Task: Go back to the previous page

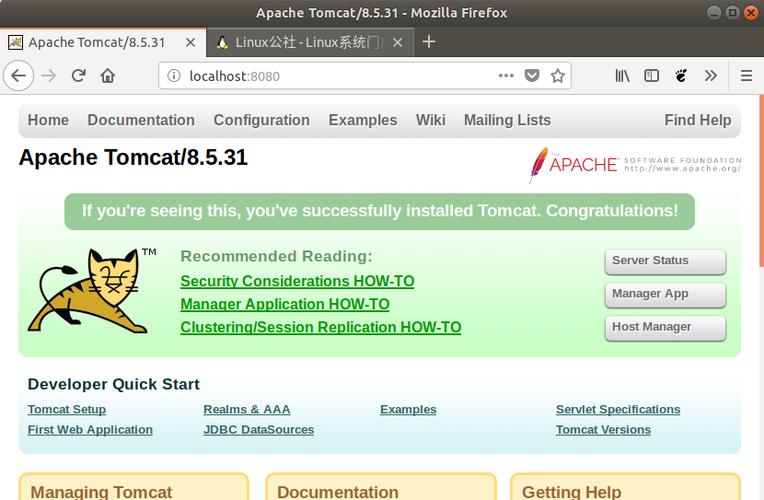Action: [x=19, y=76]
